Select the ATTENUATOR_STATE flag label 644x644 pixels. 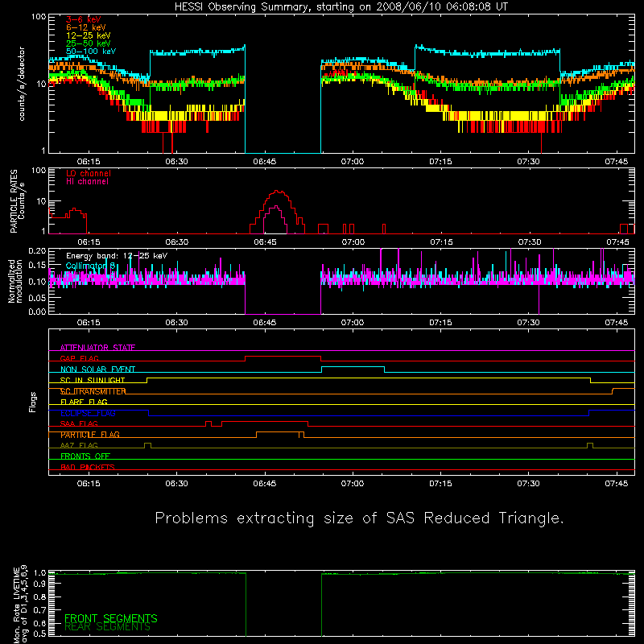tap(97, 348)
